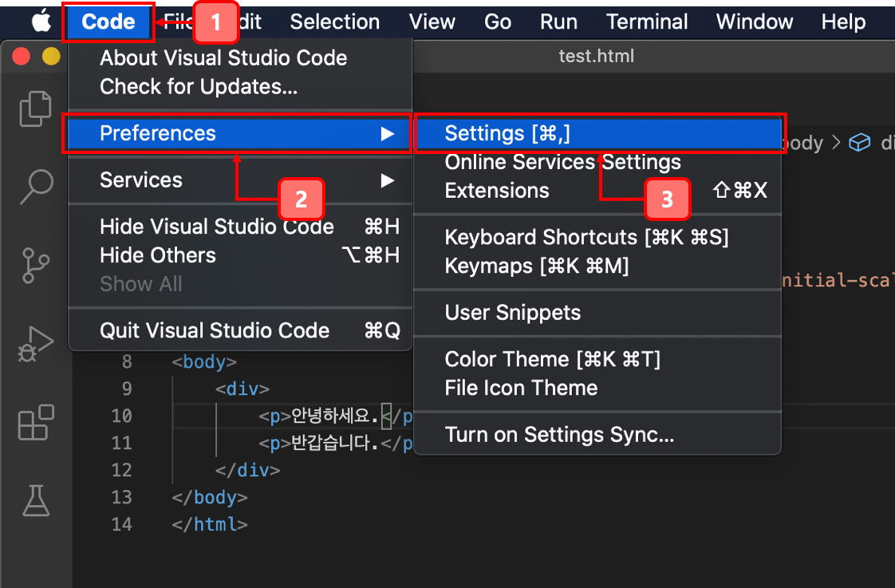Click the red close window button
The width and height of the screenshot is (895, 588).
(x=21, y=56)
